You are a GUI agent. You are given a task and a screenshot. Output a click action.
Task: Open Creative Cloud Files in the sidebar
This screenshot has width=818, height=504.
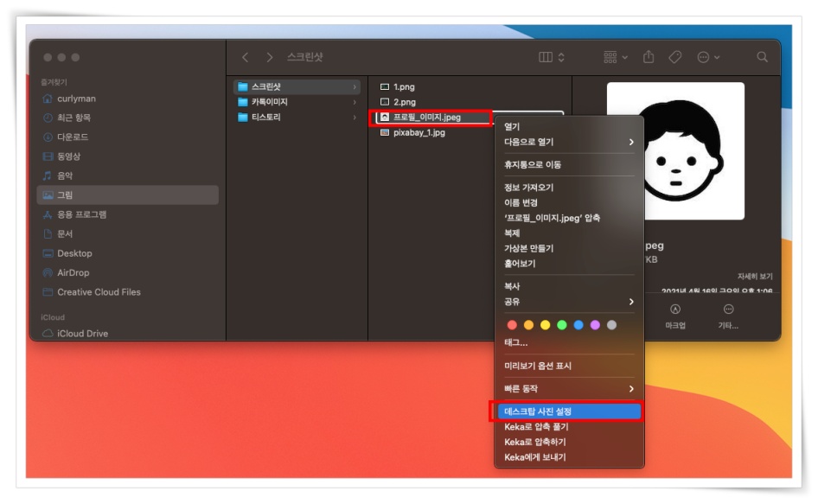(x=128, y=292)
